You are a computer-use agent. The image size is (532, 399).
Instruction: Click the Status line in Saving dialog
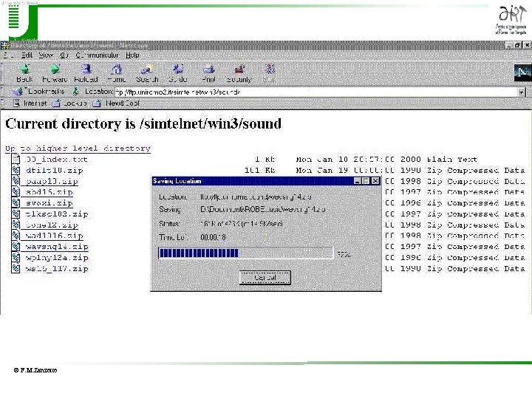point(220,224)
